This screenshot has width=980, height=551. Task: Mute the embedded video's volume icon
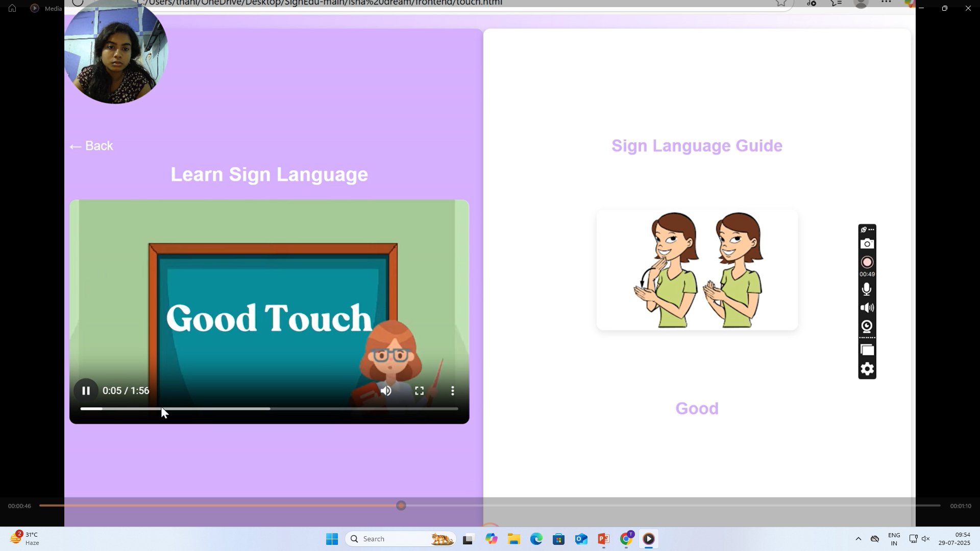pyautogui.click(x=386, y=391)
